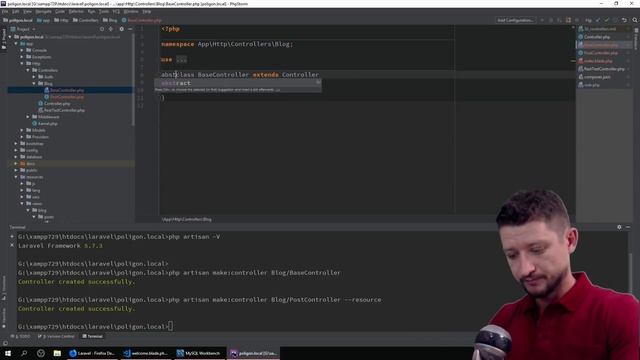Open the Refactor menu
Screen dimensions: 640x360
[x=76, y=11]
